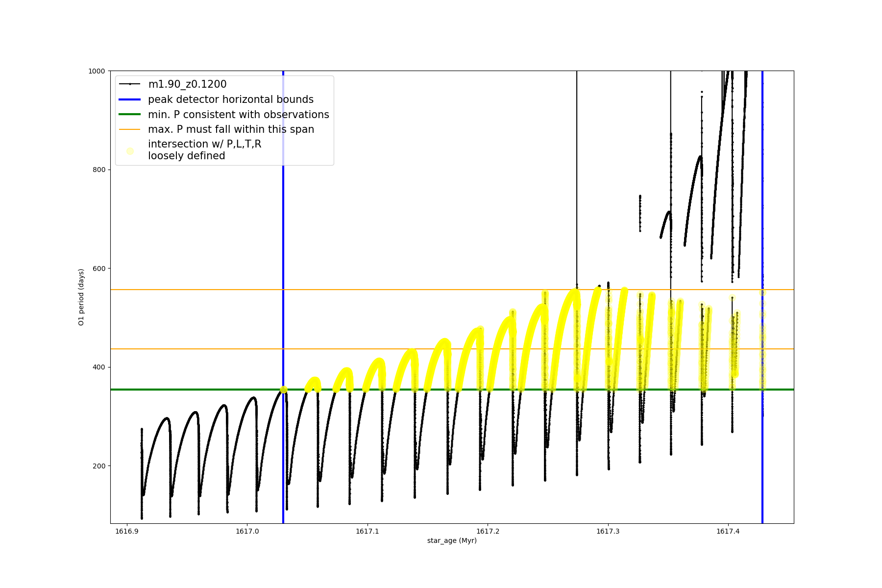Click the black line sample for m1.90_z0.1200
This screenshot has width=882, height=588.
click(x=130, y=84)
